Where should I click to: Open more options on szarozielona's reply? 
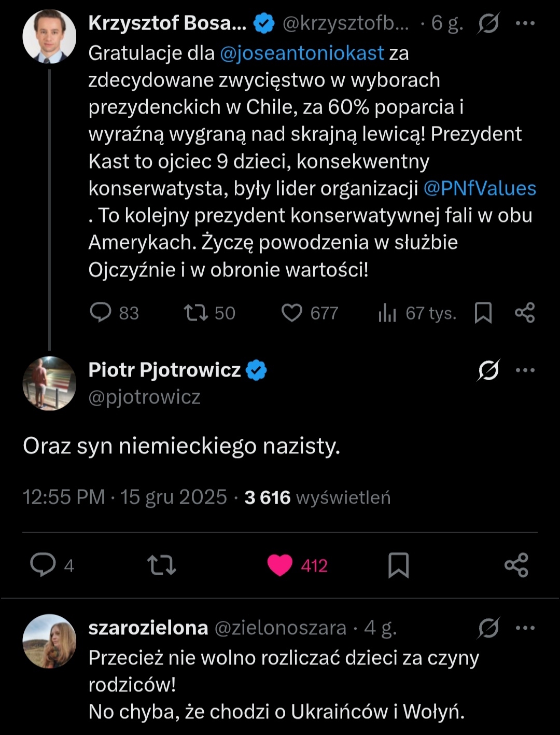[525, 628]
